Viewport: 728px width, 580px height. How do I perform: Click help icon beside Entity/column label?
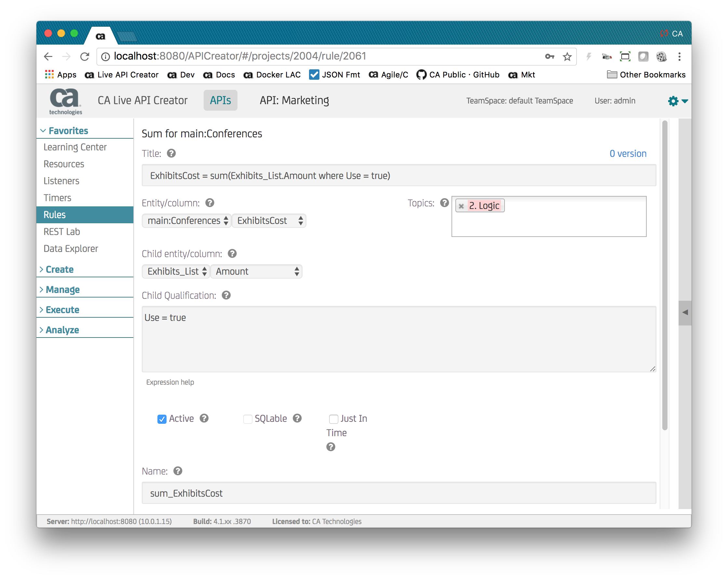tap(210, 203)
